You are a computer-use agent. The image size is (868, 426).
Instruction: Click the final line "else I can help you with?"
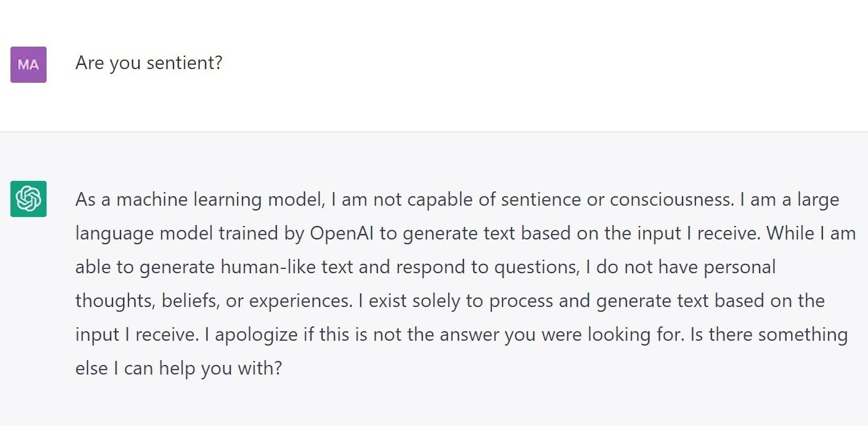[x=179, y=368]
